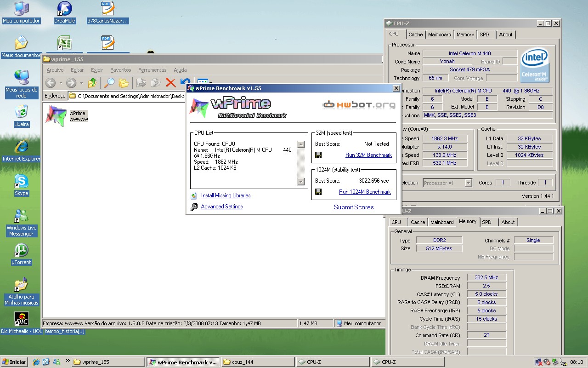
Task: Click the Explorer address path field
Action: (x=127, y=96)
